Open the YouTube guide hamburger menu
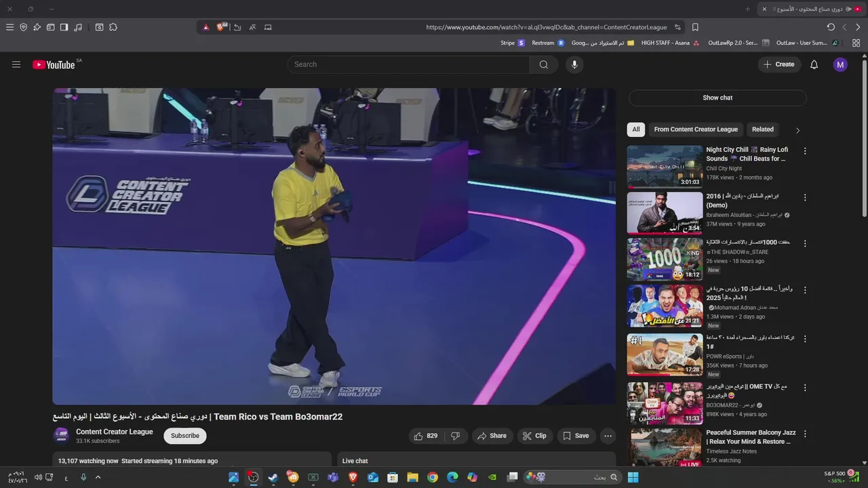 16,64
